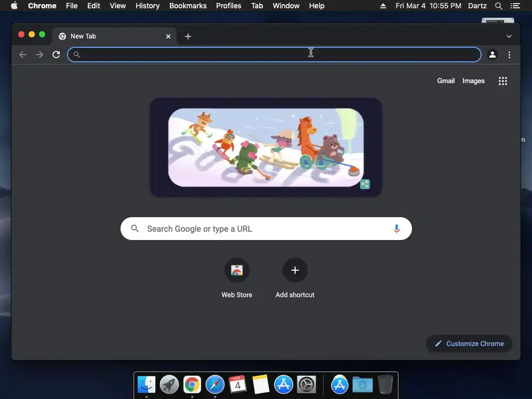
Task: Open Calendar in the Dock
Action: click(x=238, y=385)
